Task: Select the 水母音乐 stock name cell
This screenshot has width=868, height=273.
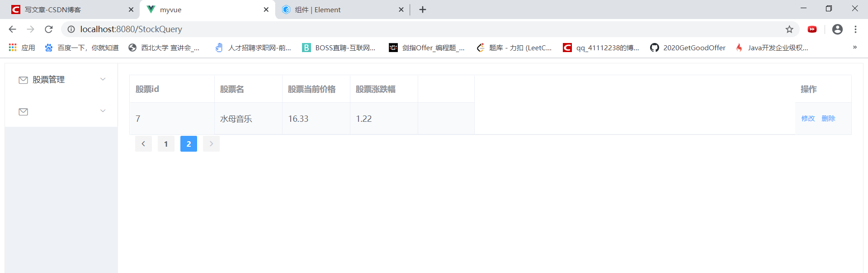Action: (x=248, y=119)
